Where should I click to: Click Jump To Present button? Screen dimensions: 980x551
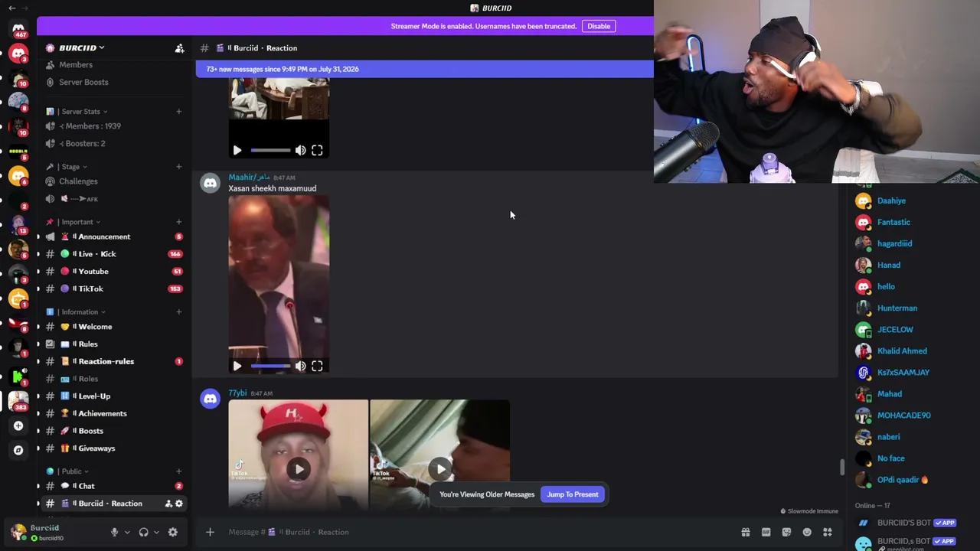click(x=573, y=494)
